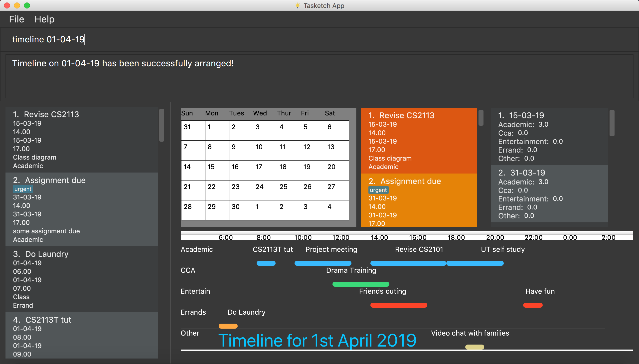This screenshot has width=639, height=364.
Task: Click the 22:00 mark on time ruler
Action: (x=533, y=237)
